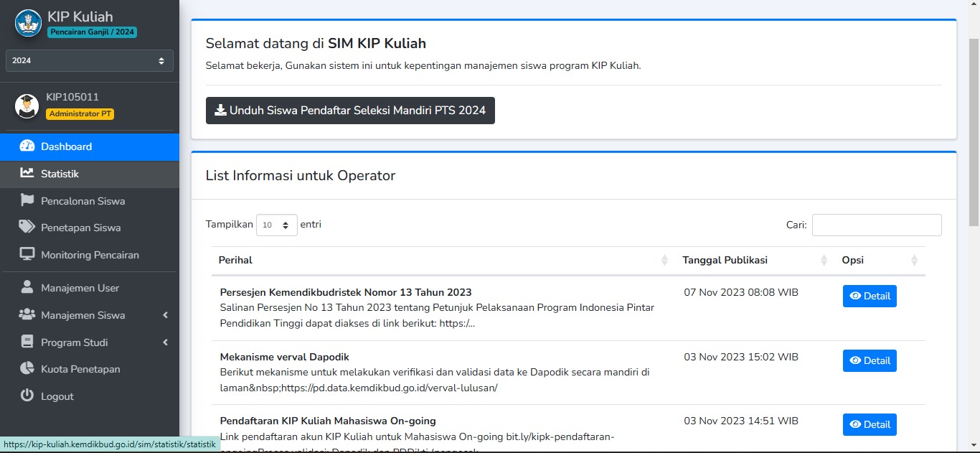
Task: Expand Program Studi submenu chevron
Action: coord(166,342)
